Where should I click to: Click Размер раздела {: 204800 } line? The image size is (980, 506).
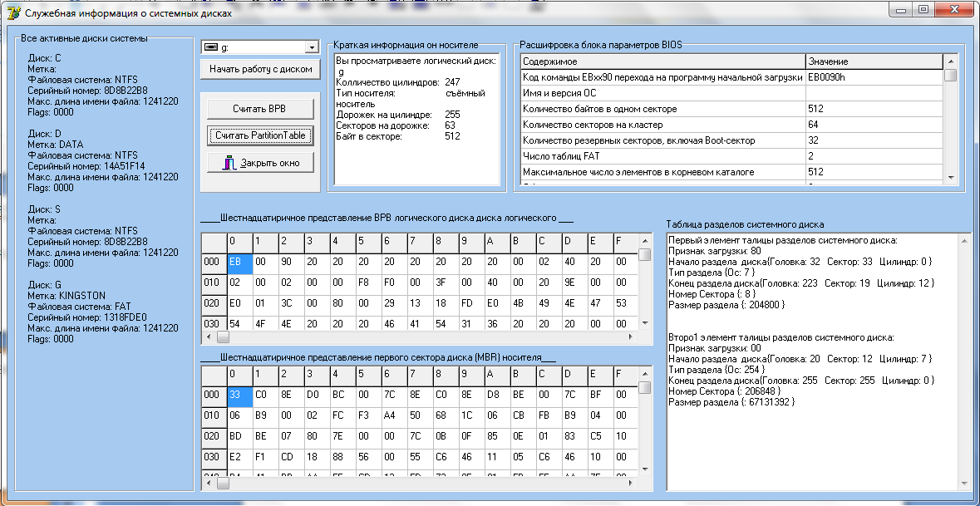coord(726,305)
